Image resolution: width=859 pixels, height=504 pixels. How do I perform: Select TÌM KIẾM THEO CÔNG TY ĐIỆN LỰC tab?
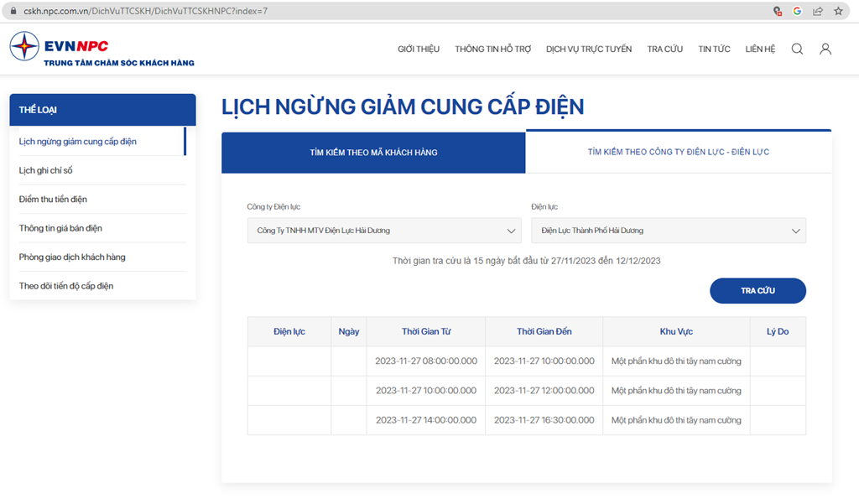[678, 153]
